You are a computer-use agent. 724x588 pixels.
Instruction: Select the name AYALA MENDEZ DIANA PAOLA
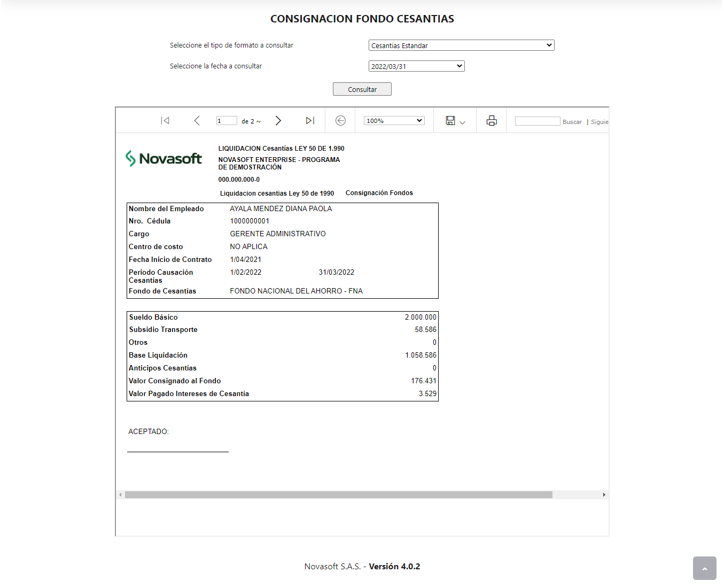tap(281, 208)
